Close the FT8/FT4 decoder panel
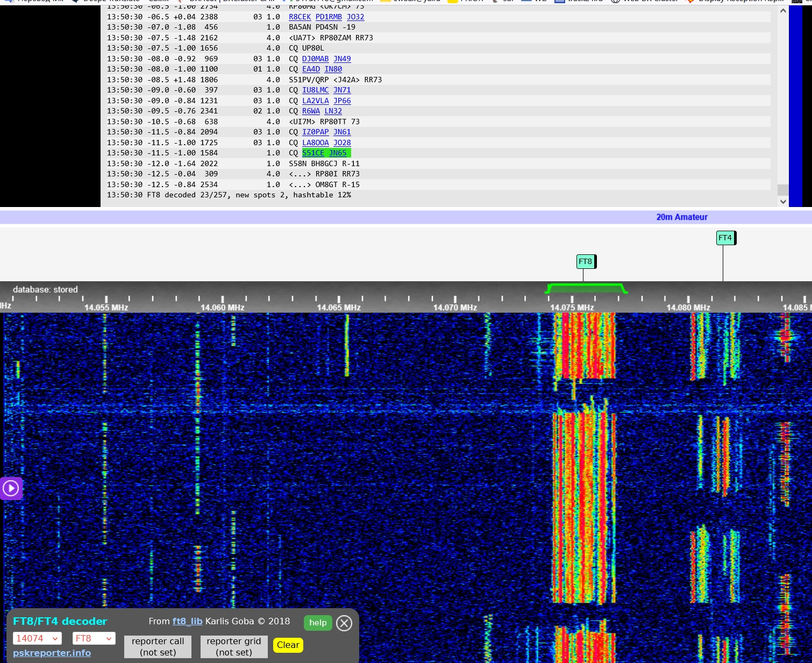812x663 pixels. point(344,623)
